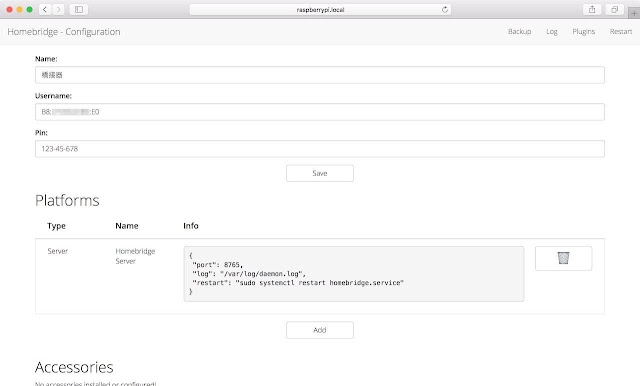The height and width of the screenshot is (386, 640).
Task: Focus the Pin field showing 123-45-678
Action: pyautogui.click(x=320, y=149)
